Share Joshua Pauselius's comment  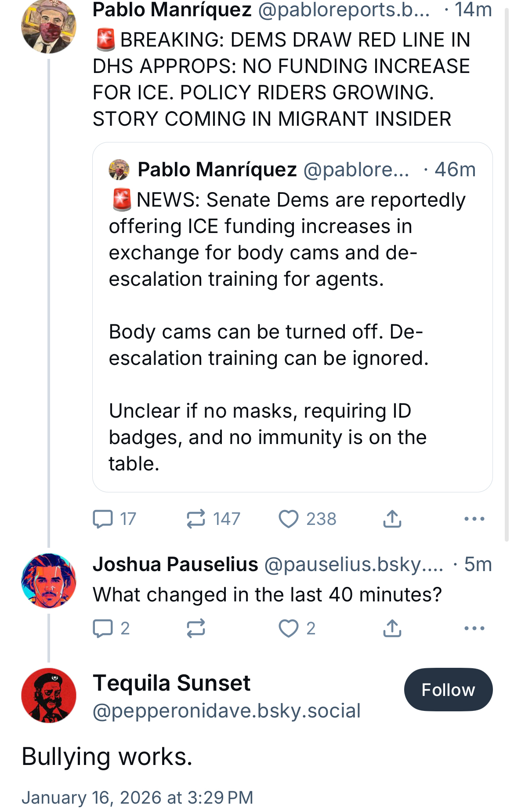click(x=392, y=628)
